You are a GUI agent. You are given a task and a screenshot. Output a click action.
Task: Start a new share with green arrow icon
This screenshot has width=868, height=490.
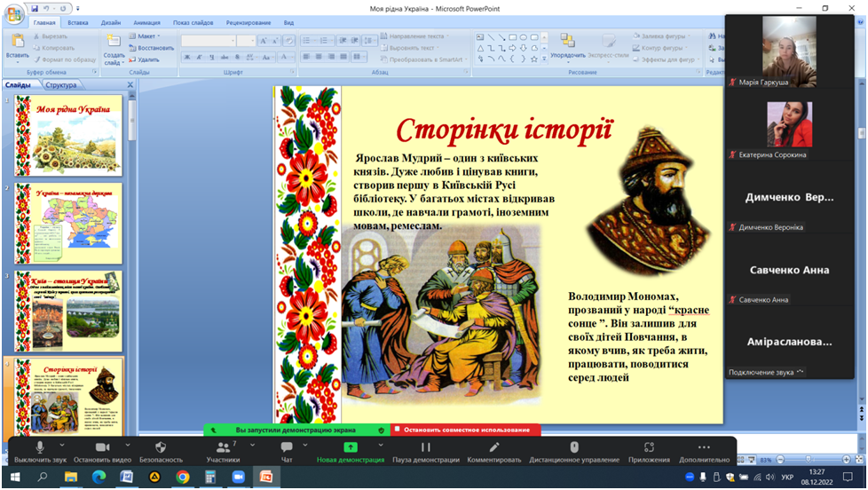point(351,447)
